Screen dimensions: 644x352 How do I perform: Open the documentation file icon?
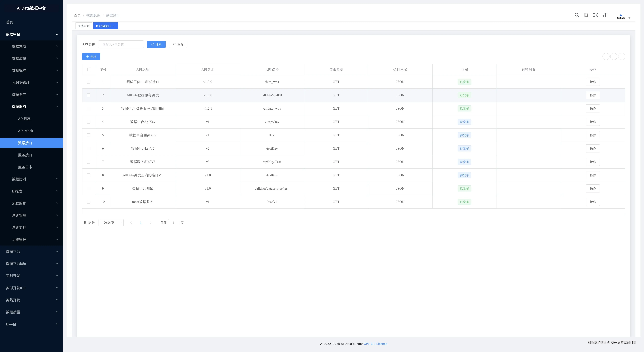tap(586, 15)
